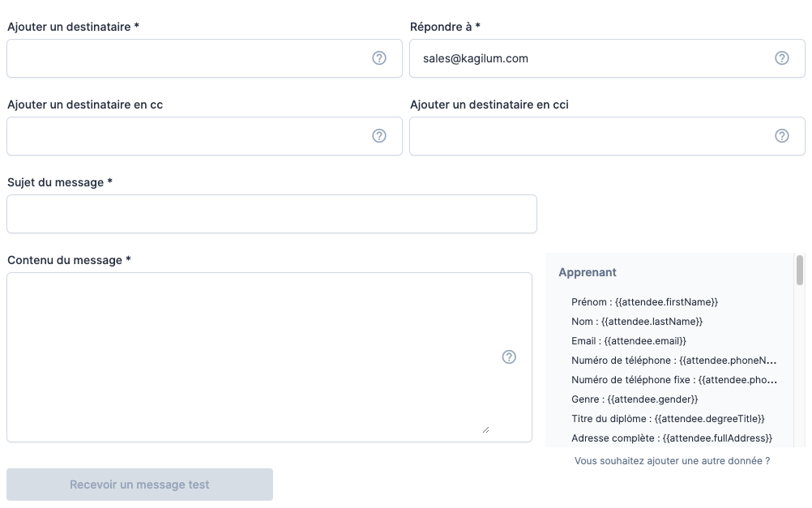Screen dimensions: 812x508
Task: Click the 'Répondre à' email field
Action: 592,58
